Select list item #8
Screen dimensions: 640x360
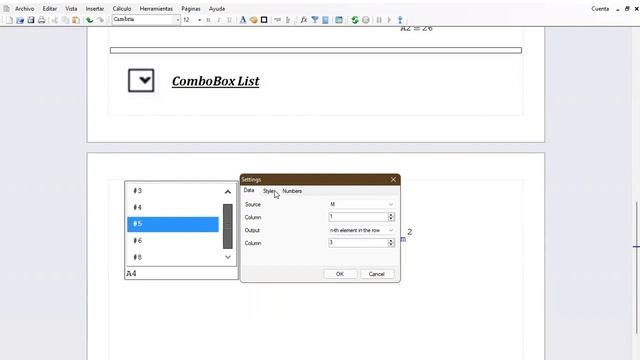pos(173,257)
